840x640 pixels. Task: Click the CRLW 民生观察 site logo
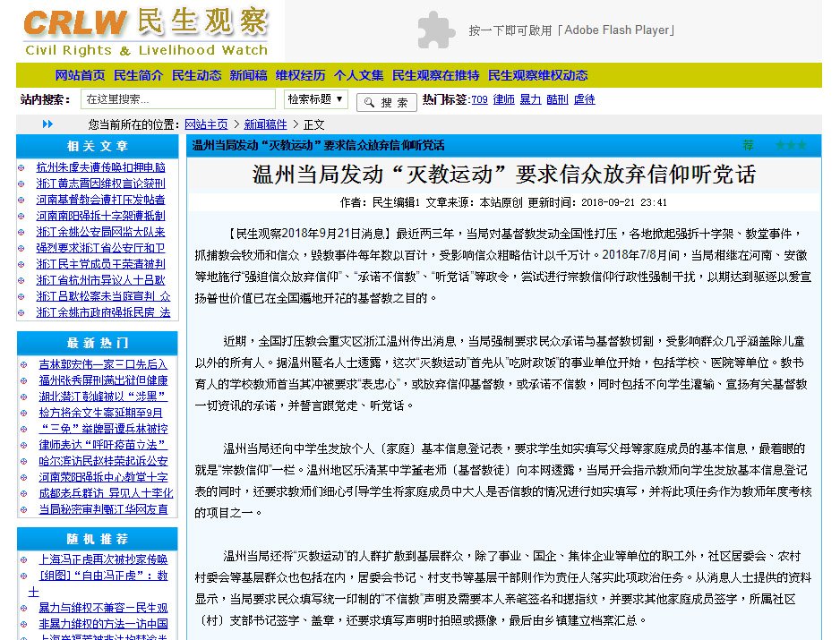pos(146,31)
